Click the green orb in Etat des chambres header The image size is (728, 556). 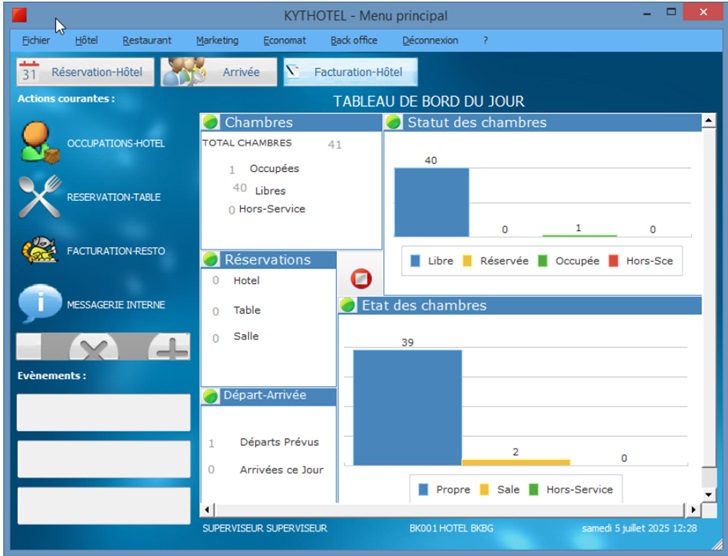pos(348,305)
